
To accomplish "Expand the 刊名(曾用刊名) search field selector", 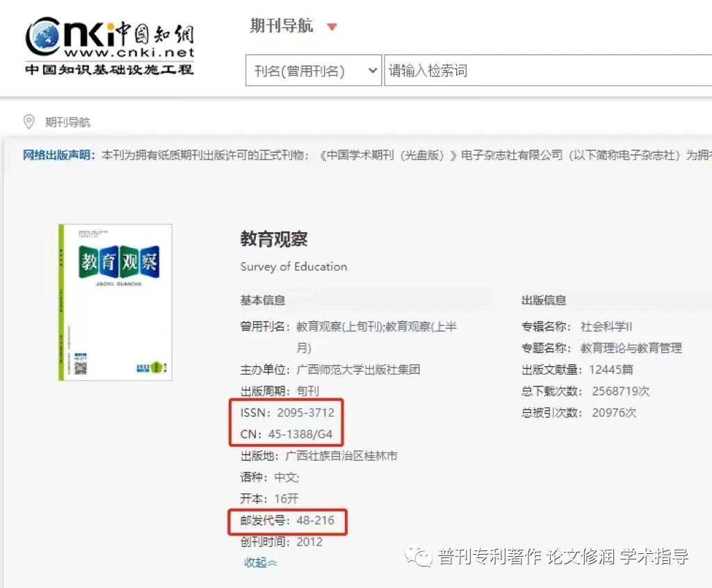I will (x=314, y=70).
